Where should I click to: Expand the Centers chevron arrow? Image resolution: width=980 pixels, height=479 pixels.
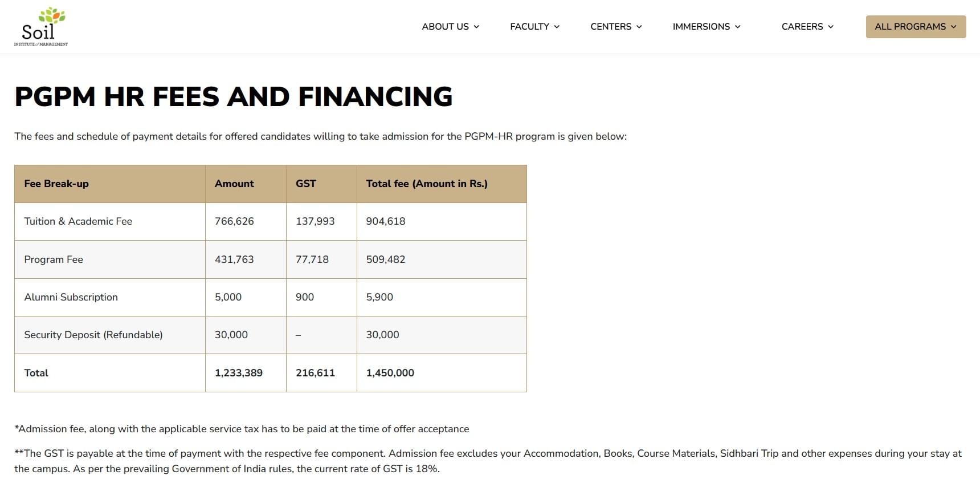click(639, 27)
